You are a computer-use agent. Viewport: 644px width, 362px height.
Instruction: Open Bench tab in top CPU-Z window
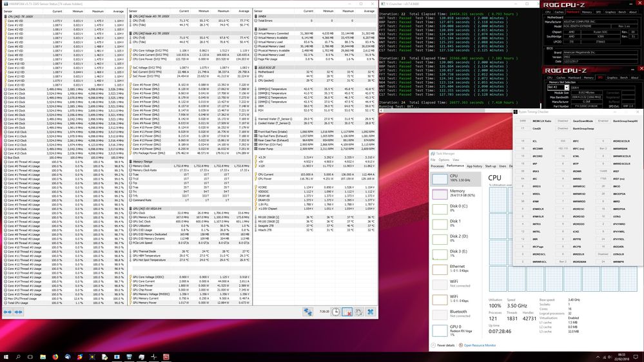[x=622, y=12]
